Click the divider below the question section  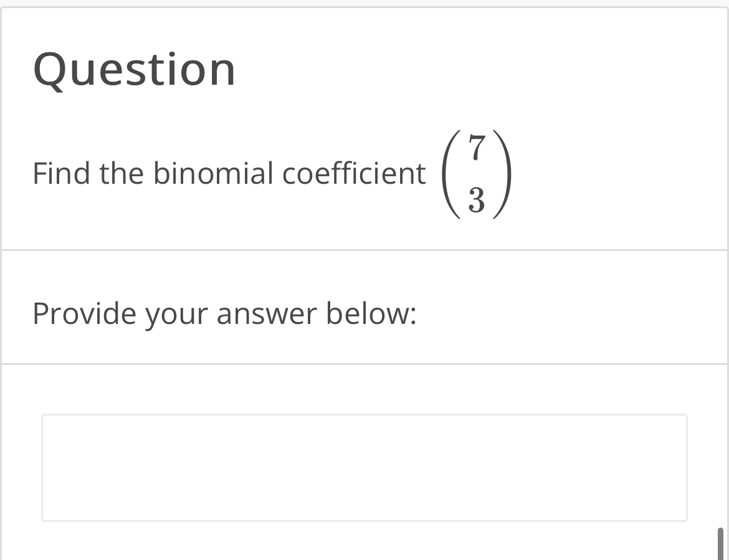364,249
